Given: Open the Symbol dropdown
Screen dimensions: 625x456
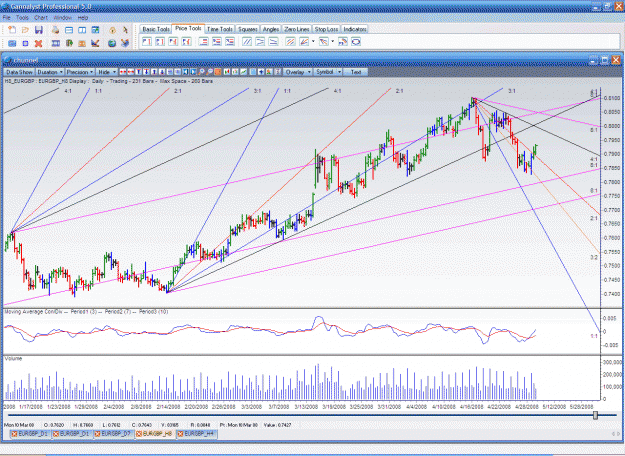Looking at the screenshot, I should (x=328, y=72).
